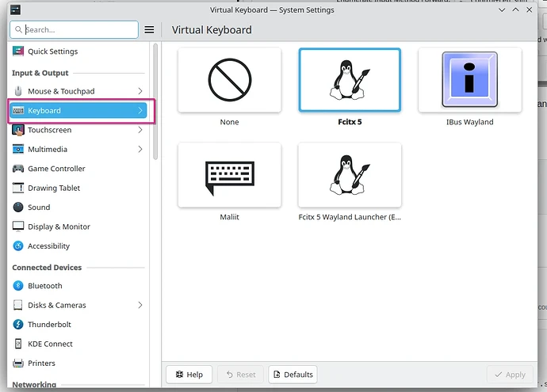Open the hamburger menu beside search
The image size is (547, 392).
[x=149, y=30]
